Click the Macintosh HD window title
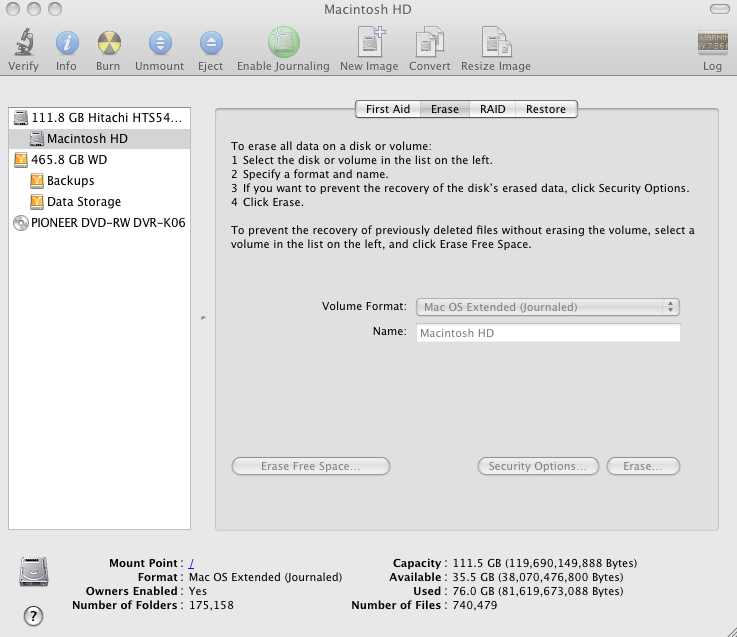 pyautogui.click(x=368, y=9)
